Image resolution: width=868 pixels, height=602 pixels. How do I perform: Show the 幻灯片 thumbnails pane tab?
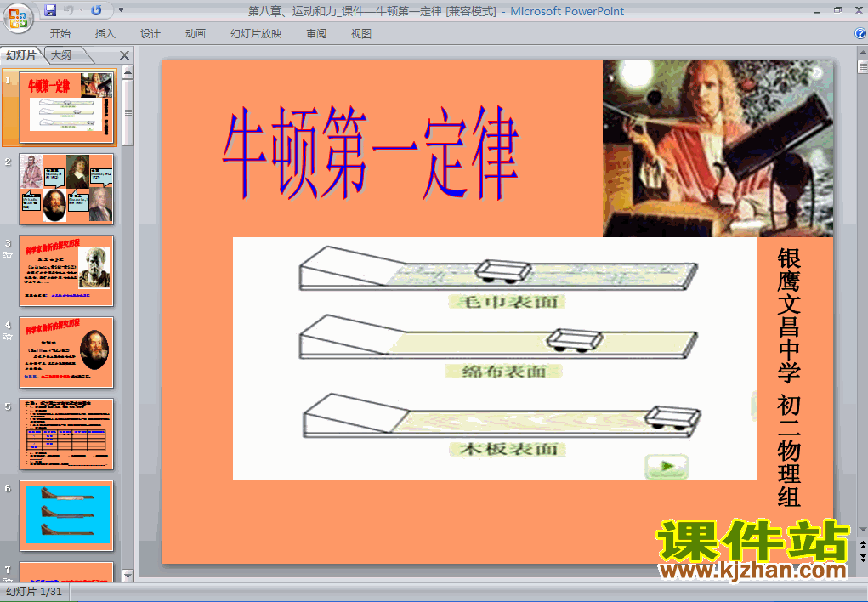21,54
